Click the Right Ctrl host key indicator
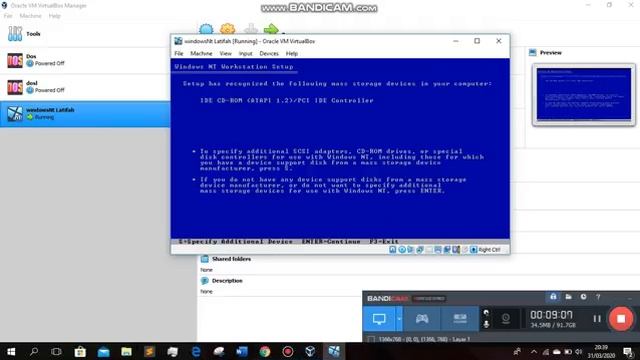Viewport: 640px width, 360px height. (x=489, y=249)
